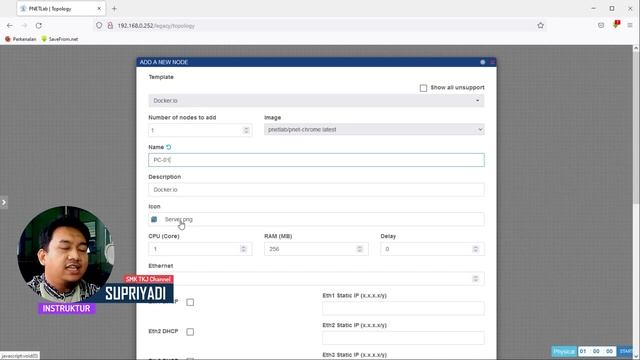Open a new browser tab with plus
This screenshot has height=360, width=640.
click(x=114, y=9)
